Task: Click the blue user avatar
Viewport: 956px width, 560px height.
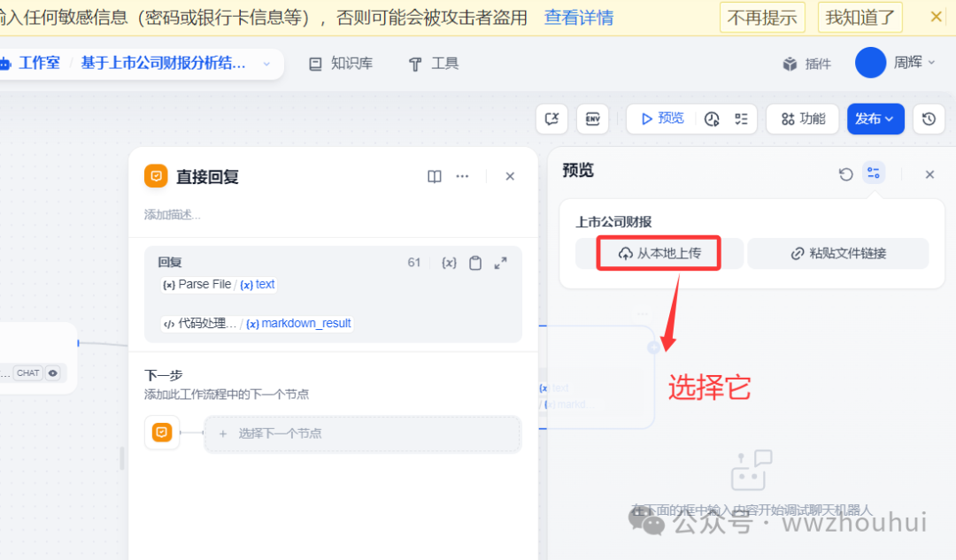Action: pos(870,63)
